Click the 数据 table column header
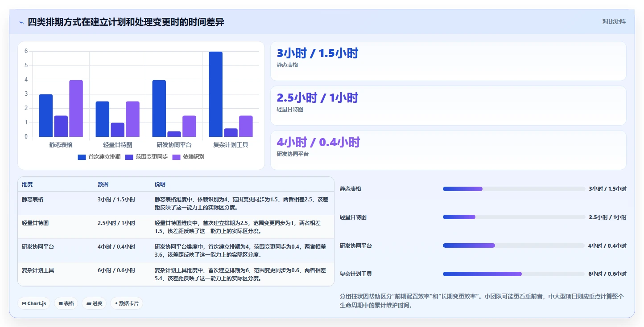Image resolution: width=644 pixels, height=327 pixels. [103, 184]
